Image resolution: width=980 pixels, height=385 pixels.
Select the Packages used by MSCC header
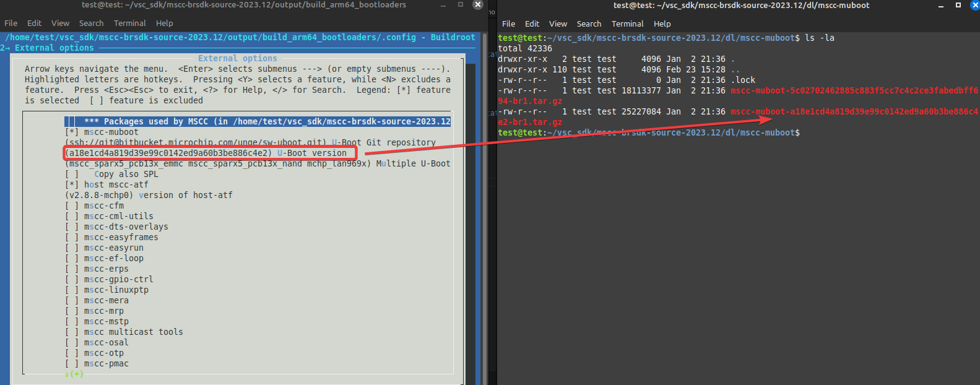(258, 121)
